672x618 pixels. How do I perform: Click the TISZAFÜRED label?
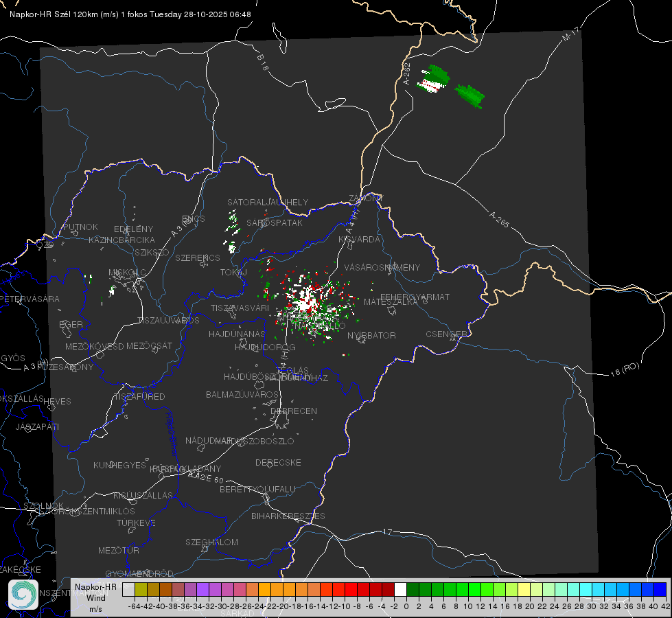click(x=139, y=397)
